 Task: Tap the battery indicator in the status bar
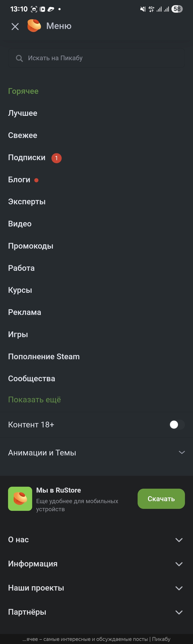[x=177, y=9]
